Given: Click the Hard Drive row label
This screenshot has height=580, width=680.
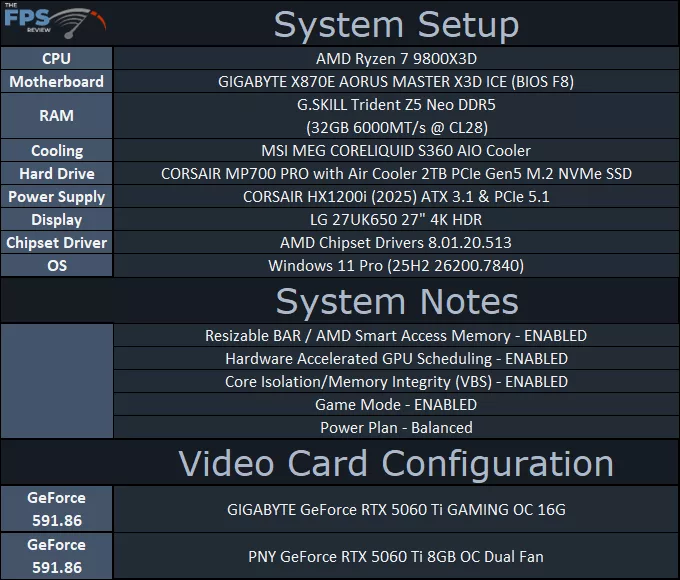Looking at the screenshot, I should click(x=56, y=174).
